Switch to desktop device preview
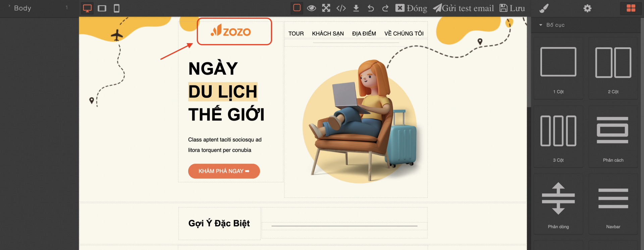Image resolution: width=644 pixels, height=250 pixels. coord(87,8)
